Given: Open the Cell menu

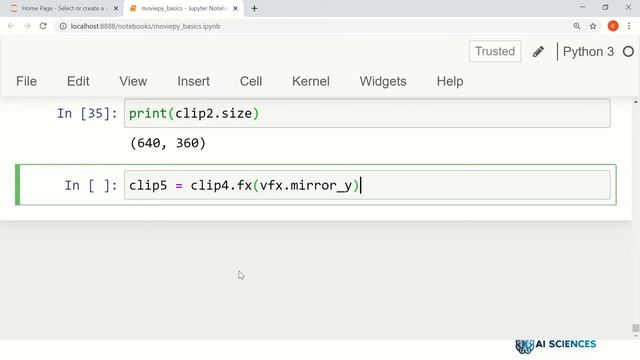Looking at the screenshot, I should [x=251, y=81].
